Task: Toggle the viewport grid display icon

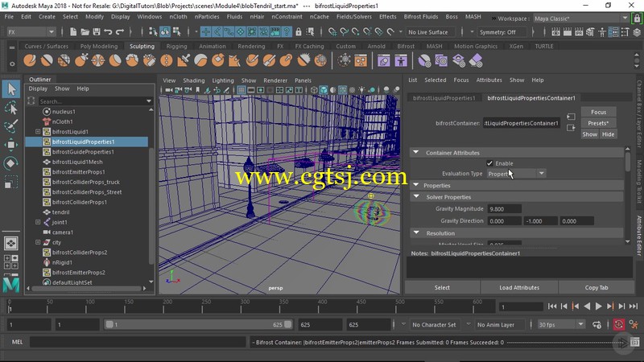Action: click(241, 90)
